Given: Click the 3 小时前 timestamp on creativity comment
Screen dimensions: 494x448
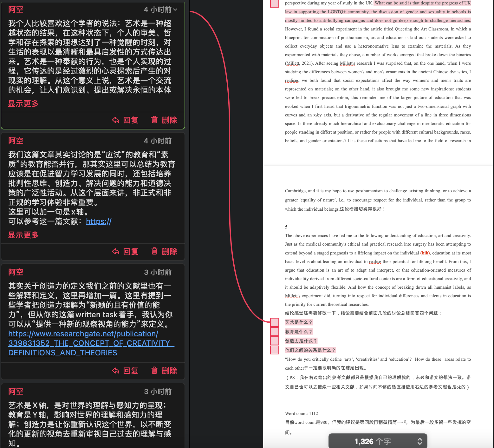Looking at the screenshot, I should point(158,272).
